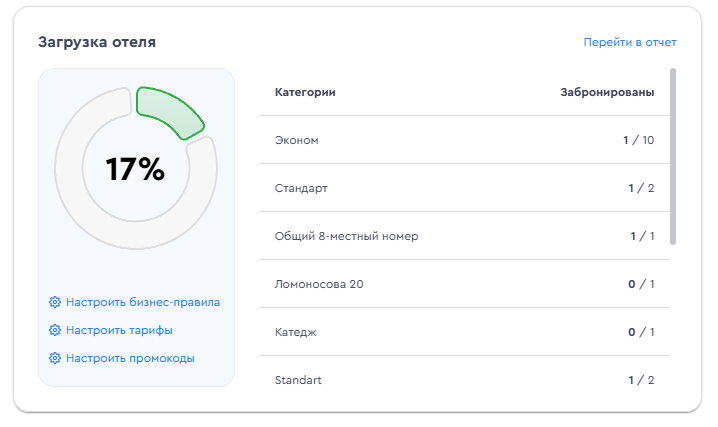The width and height of the screenshot is (718, 427).
Task: Select the Эконом category row
Action: click(464, 140)
